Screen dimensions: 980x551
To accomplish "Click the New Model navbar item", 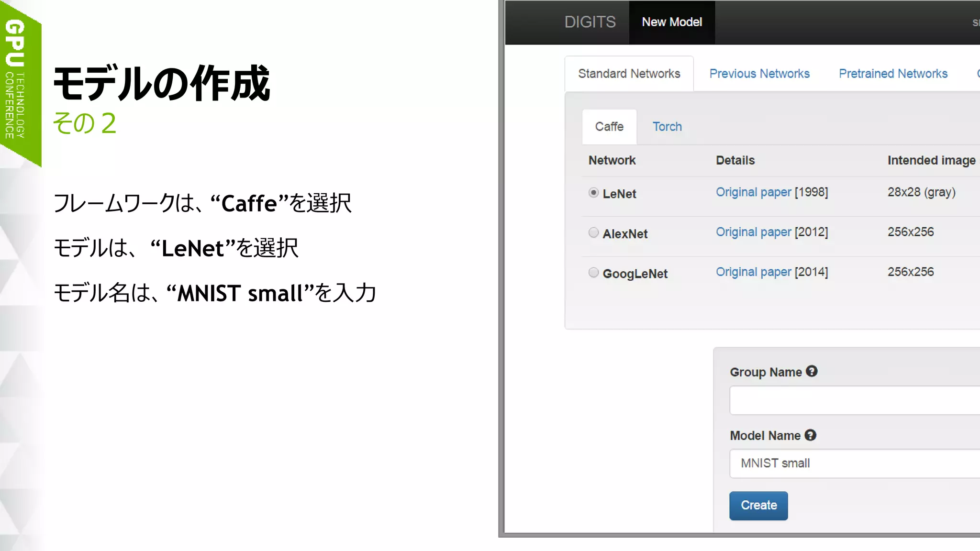I will click(x=672, y=22).
